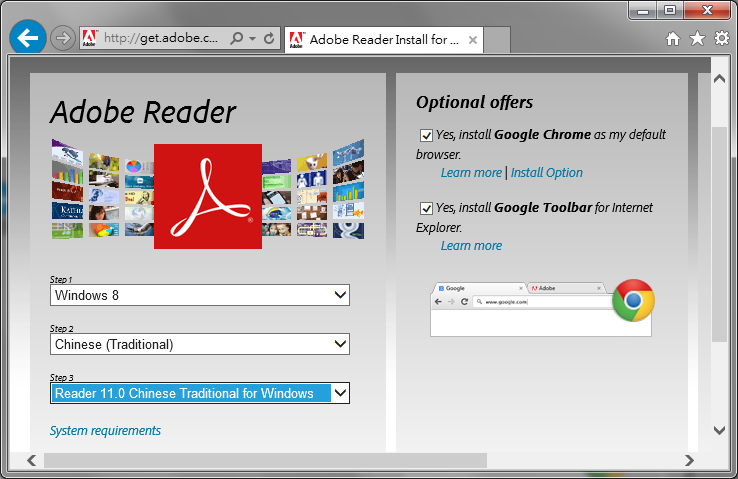The height and width of the screenshot is (479, 738).
Task: Open the System requirements link
Action: click(x=105, y=431)
